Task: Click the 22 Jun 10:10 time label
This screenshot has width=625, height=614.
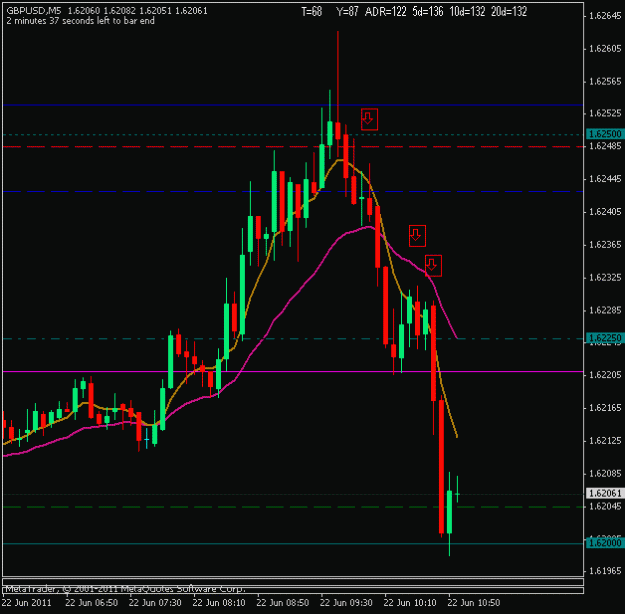Action: click(x=410, y=602)
